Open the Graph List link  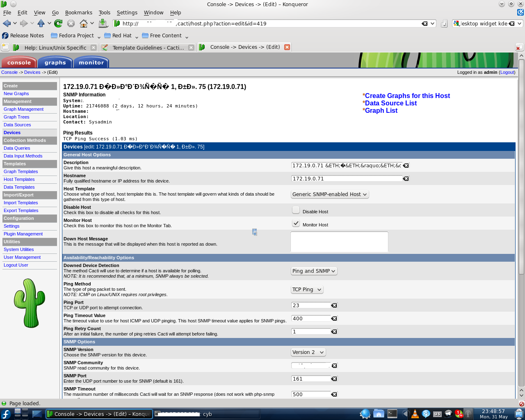pyautogui.click(x=381, y=110)
